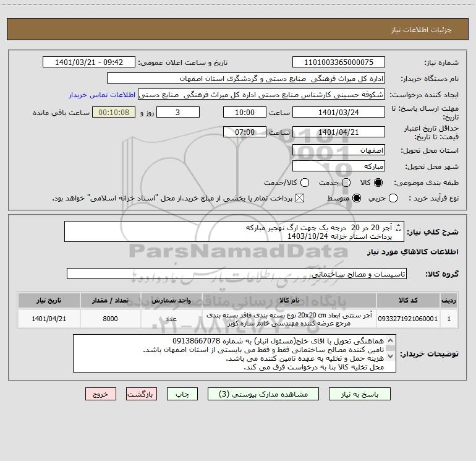Select the کالا/خدمت radio button

[x=305, y=183]
